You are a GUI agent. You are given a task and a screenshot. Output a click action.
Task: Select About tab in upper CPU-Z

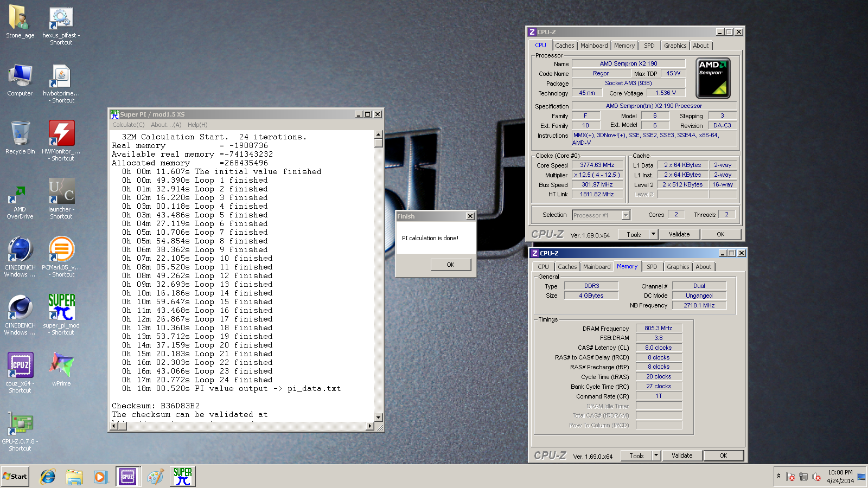coord(701,46)
